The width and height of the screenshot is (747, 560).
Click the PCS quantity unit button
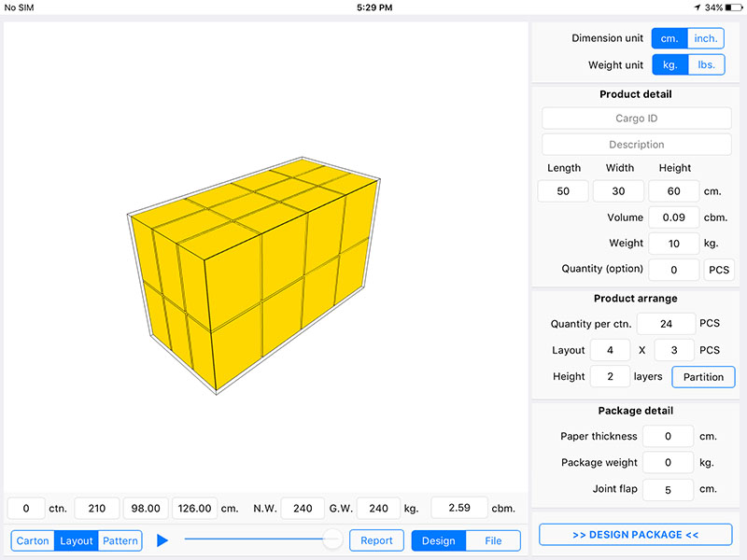click(719, 270)
